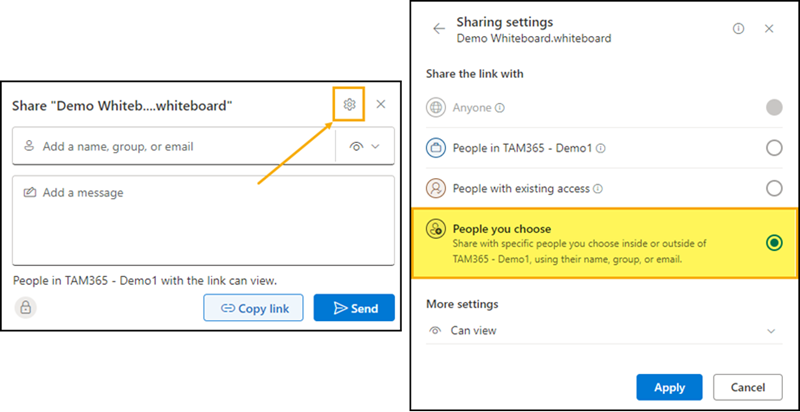800x412 pixels.
Task: Click the Send button
Action: pyautogui.click(x=354, y=308)
